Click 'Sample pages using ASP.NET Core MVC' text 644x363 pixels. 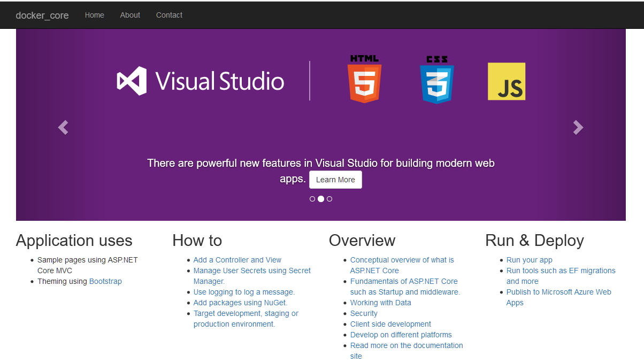[x=87, y=265]
